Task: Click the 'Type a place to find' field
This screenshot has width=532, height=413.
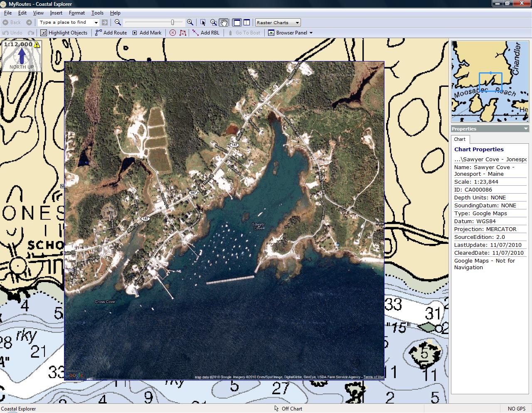Action: (66, 22)
